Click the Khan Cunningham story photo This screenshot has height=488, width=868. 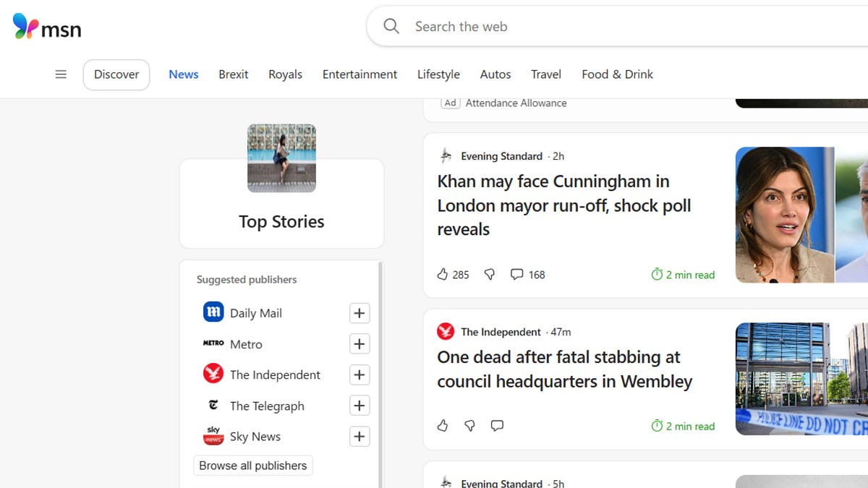click(801, 215)
